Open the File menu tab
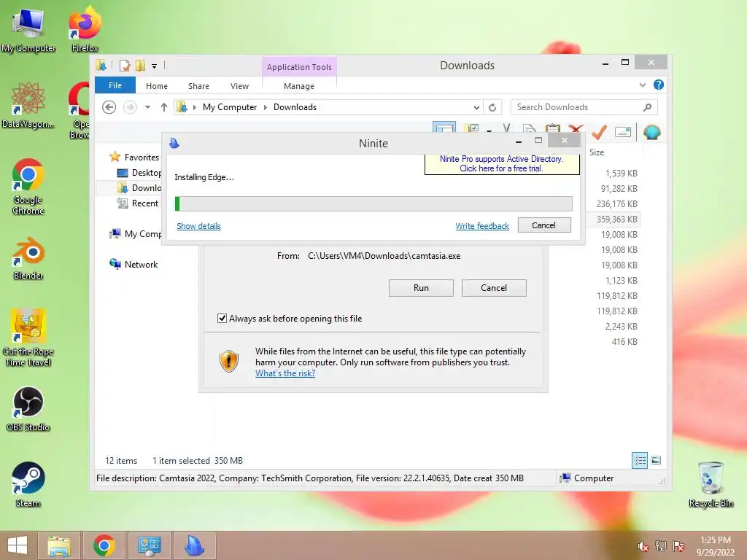 click(x=115, y=85)
